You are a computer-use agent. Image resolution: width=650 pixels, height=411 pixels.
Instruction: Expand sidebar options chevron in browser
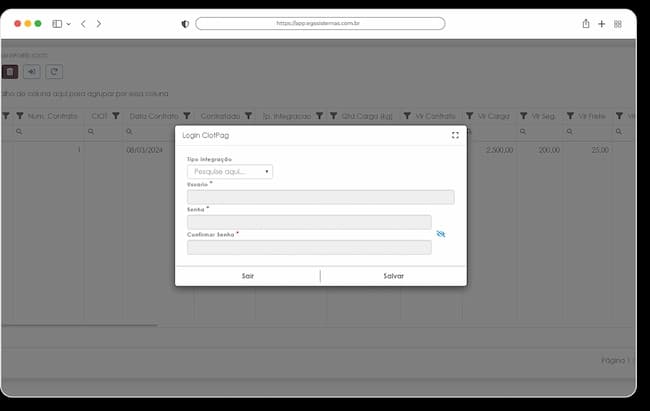click(x=69, y=24)
